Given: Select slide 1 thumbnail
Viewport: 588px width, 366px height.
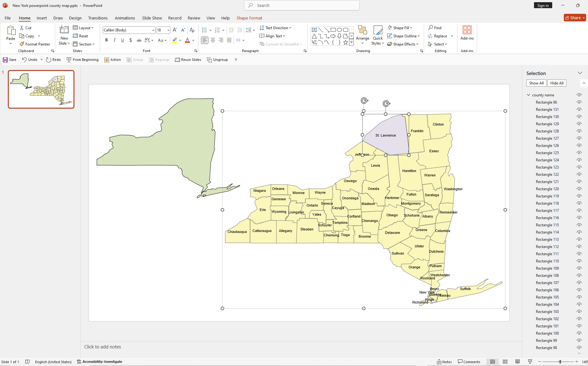Looking at the screenshot, I should (41, 89).
